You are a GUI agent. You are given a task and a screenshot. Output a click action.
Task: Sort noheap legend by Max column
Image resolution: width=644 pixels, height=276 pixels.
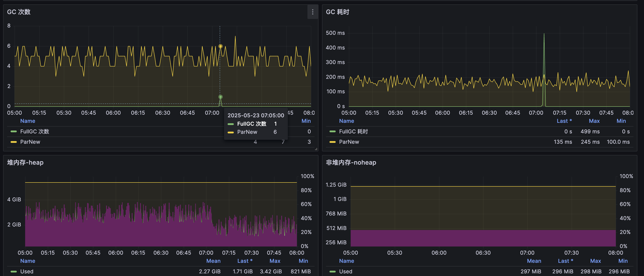coord(595,261)
